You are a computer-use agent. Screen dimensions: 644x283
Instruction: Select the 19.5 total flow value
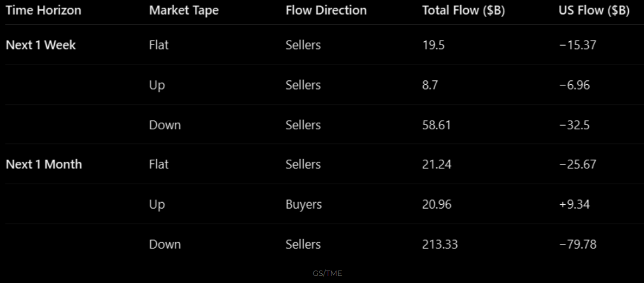pos(433,45)
